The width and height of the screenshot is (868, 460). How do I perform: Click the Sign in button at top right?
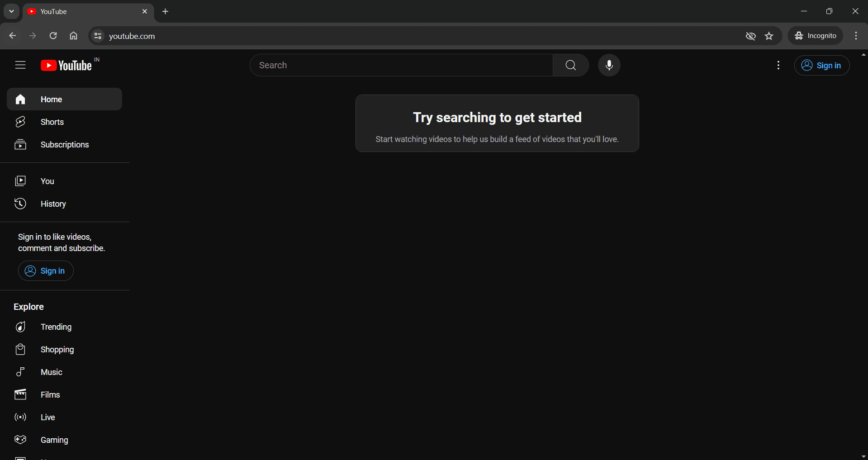[x=821, y=66]
